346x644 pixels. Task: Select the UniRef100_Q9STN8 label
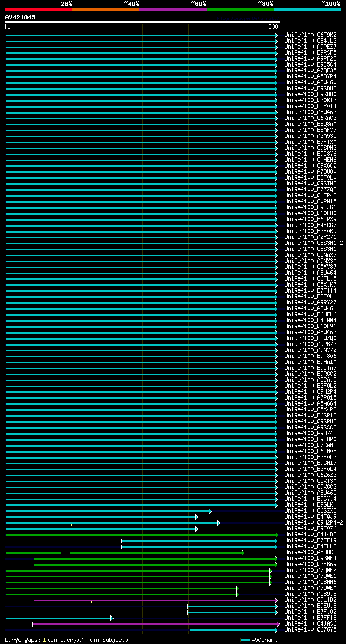pyautogui.click(x=310, y=184)
